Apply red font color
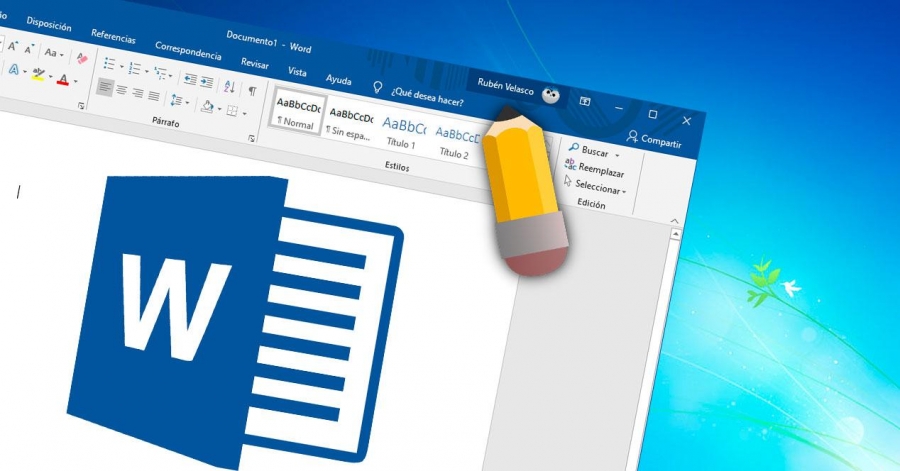900x471 pixels. pyautogui.click(x=63, y=79)
